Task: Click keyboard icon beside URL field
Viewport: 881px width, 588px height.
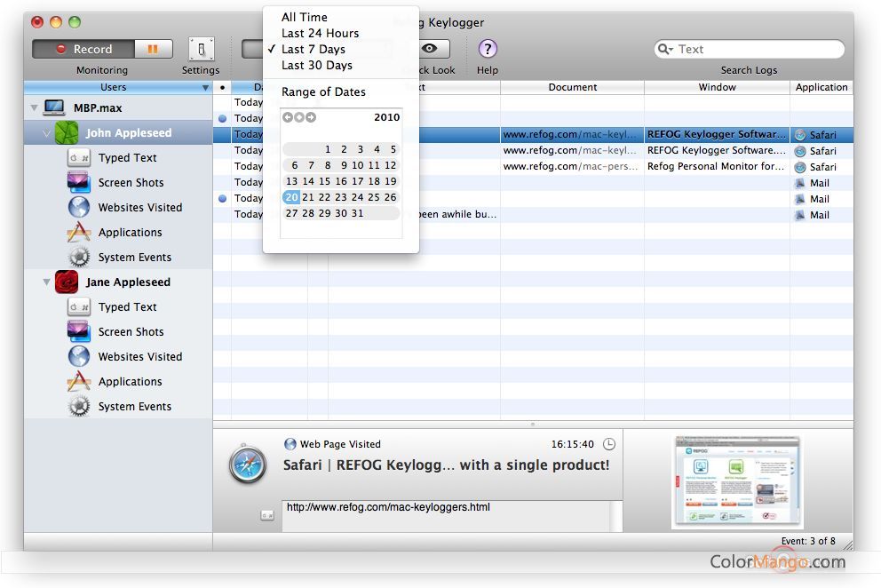Action: (267, 515)
